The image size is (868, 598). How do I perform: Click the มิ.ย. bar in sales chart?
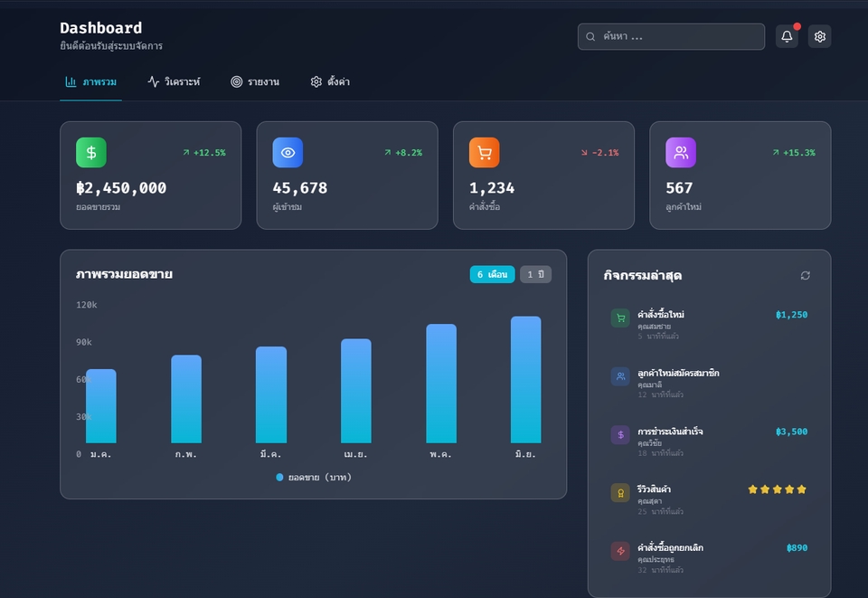point(525,379)
